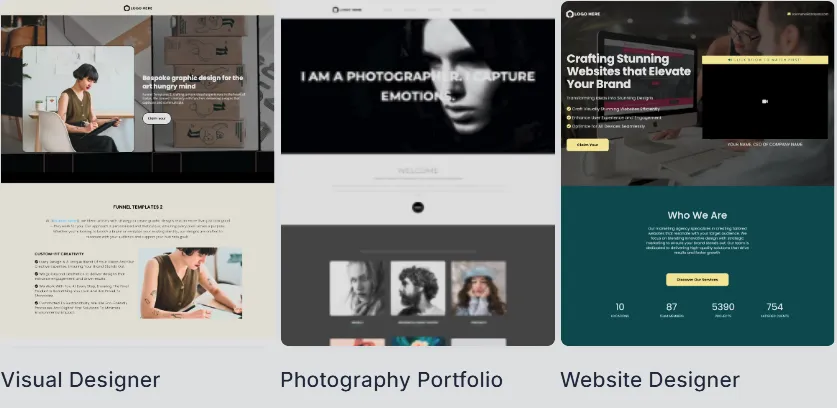The width and height of the screenshot is (837, 408).
Task: Click the yellow Claim Your button
Action: point(588,145)
